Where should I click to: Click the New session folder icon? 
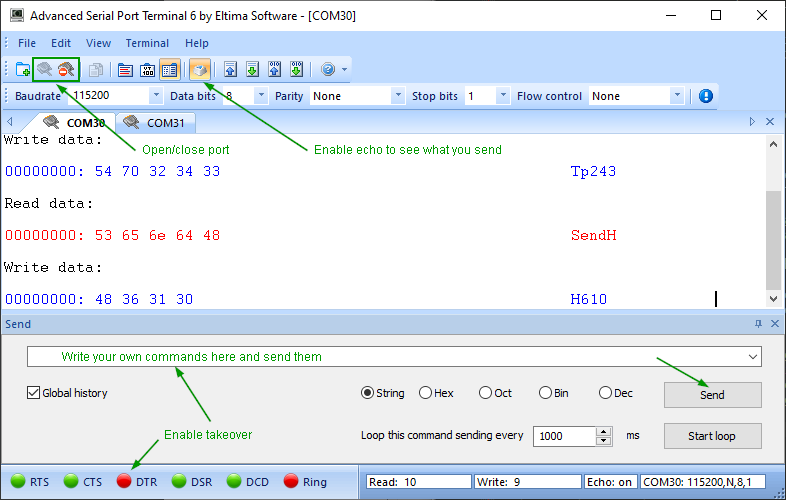23,69
